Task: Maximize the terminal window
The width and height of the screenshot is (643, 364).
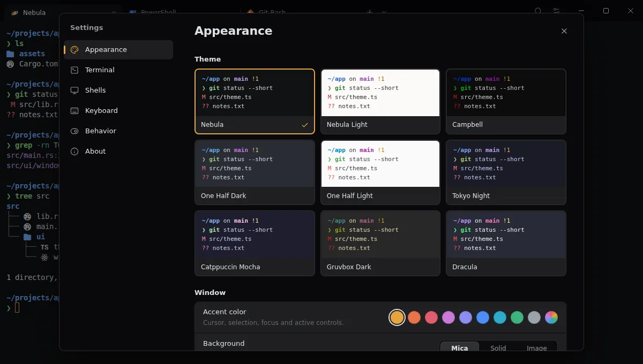Action: [x=606, y=11]
